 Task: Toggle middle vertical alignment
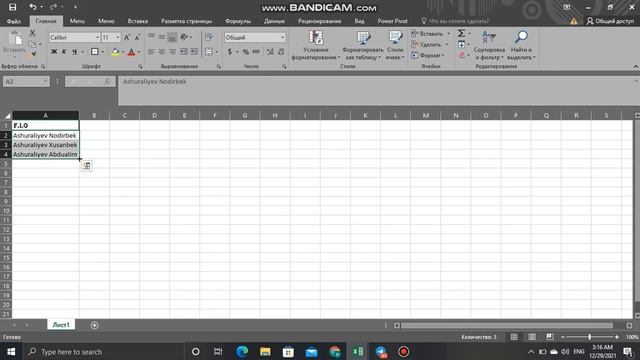click(162, 37)
